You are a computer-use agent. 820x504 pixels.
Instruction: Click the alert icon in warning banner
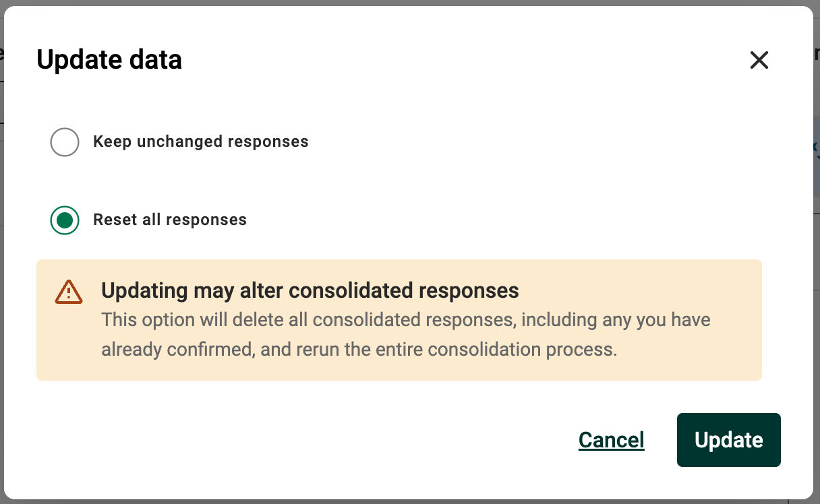(x=69, y=292)
